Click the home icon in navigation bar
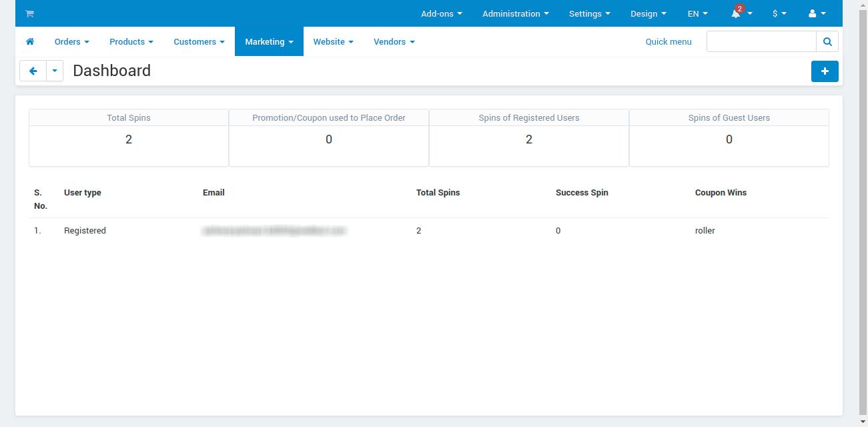The height and width of the screenshot is (427, 868). tap(30, 41)
